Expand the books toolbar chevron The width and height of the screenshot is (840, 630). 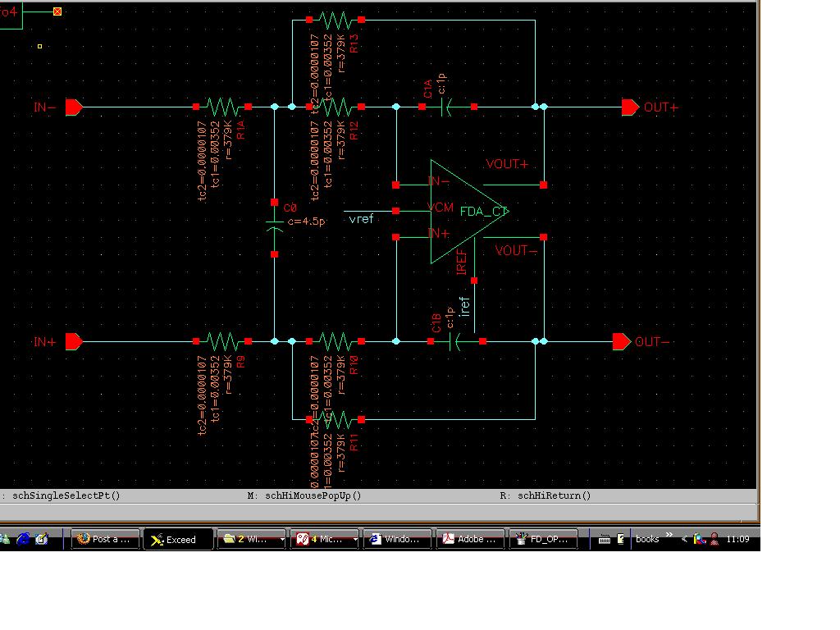(x=669, y=535)
